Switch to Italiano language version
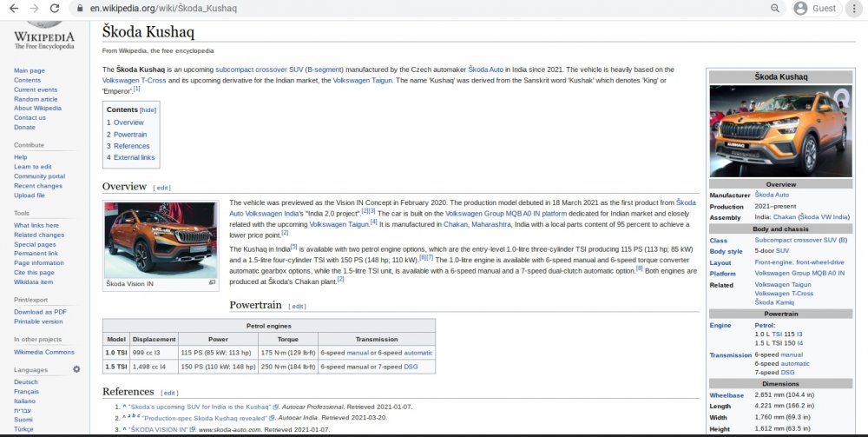The width and height of the screenshot is (868, 437). pos(24,401)
